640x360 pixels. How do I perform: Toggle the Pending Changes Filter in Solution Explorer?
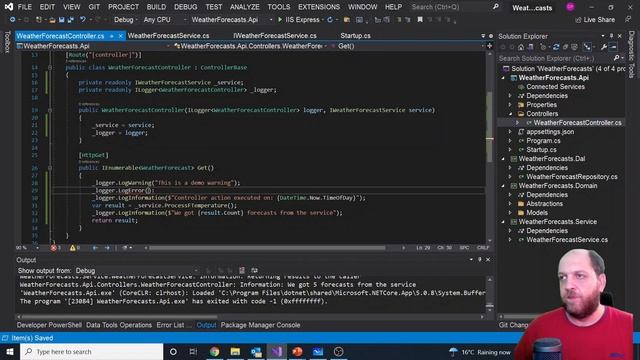[543, 47]
